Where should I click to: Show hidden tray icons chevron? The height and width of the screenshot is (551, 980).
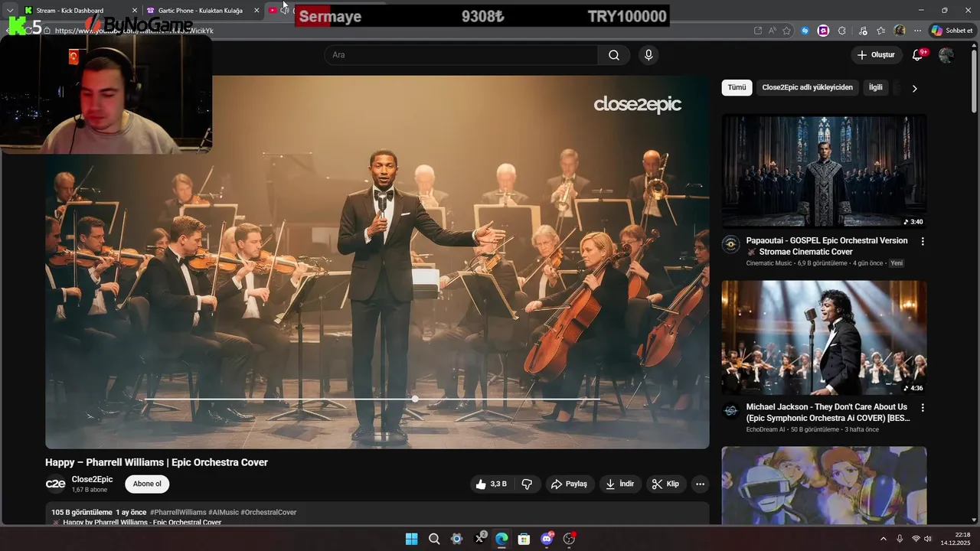883,539
